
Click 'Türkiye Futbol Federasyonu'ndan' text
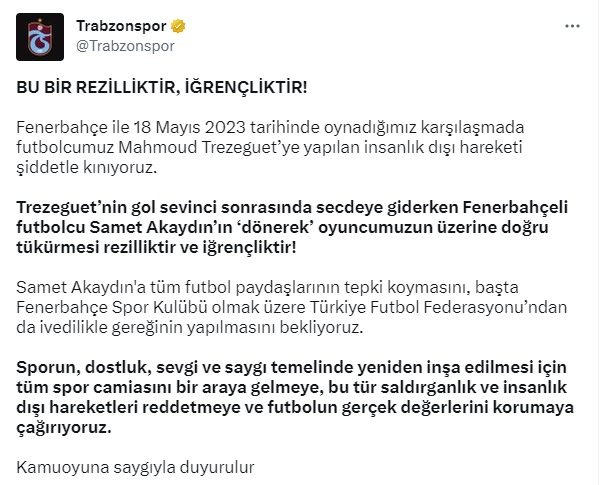pyautogui.click(x=438, y=307)
